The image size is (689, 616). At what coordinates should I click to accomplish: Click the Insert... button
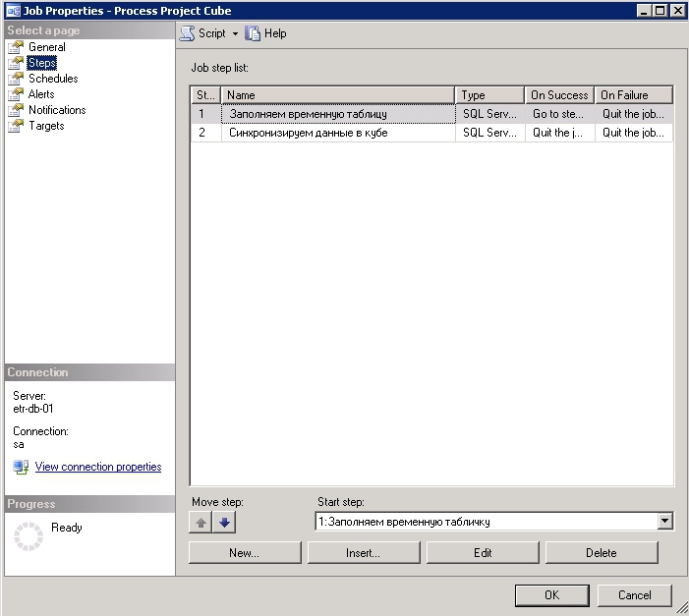coord(364,553)
